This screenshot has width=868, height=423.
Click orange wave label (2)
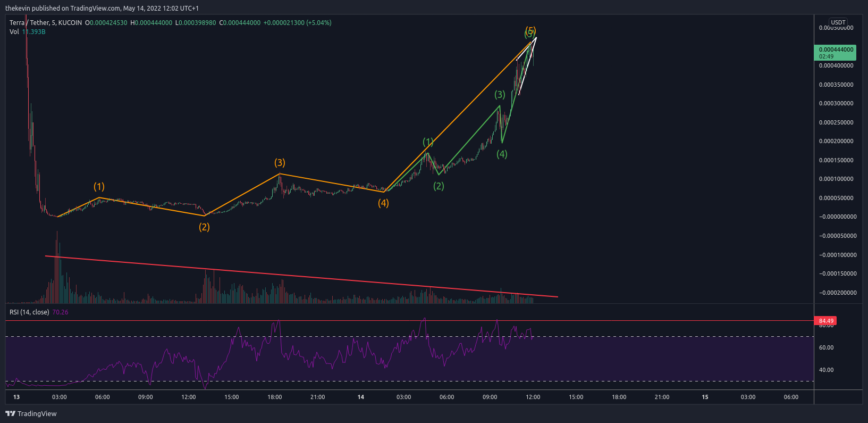pyautogui.click(x=204, y=227)
